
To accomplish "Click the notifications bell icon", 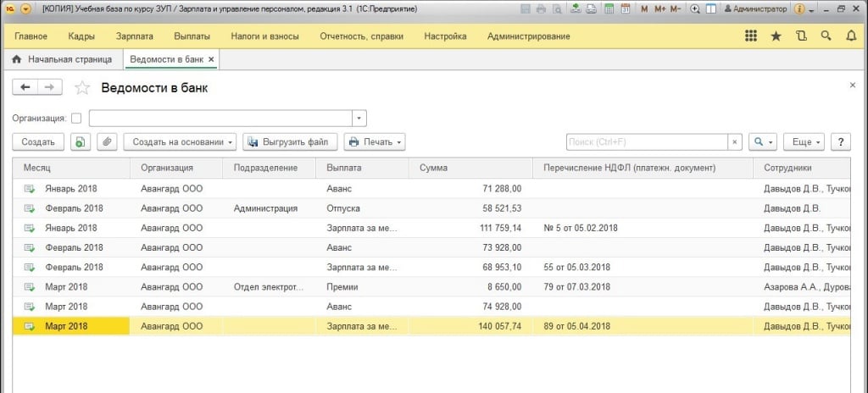I will point(851,36).
